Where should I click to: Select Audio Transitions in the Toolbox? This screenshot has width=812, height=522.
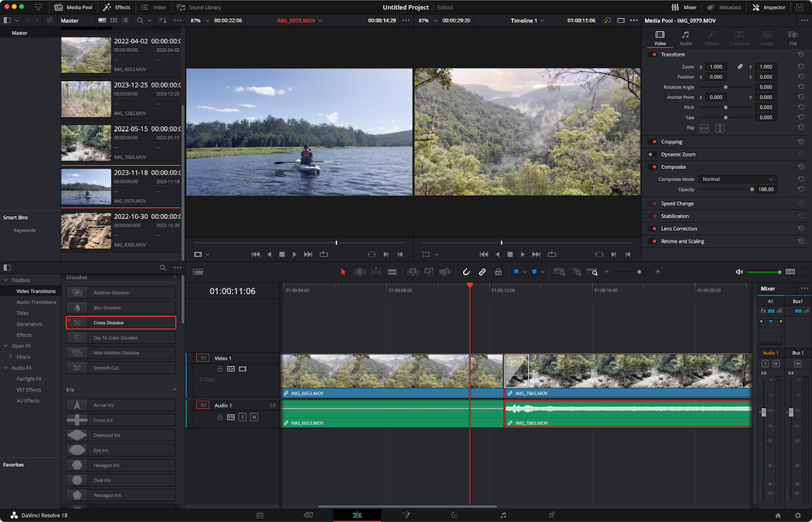[36, 302]
